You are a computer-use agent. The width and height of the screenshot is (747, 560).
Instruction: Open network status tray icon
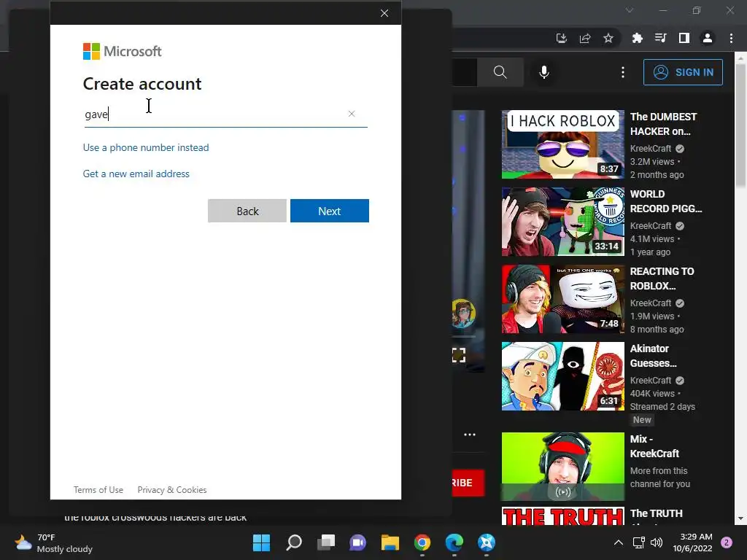(x=638, y=542)
